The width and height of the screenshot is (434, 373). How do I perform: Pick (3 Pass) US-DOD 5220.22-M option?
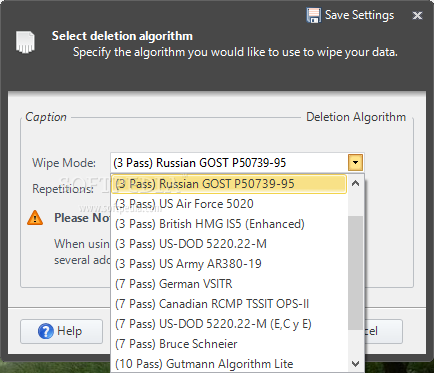point(229,244)
